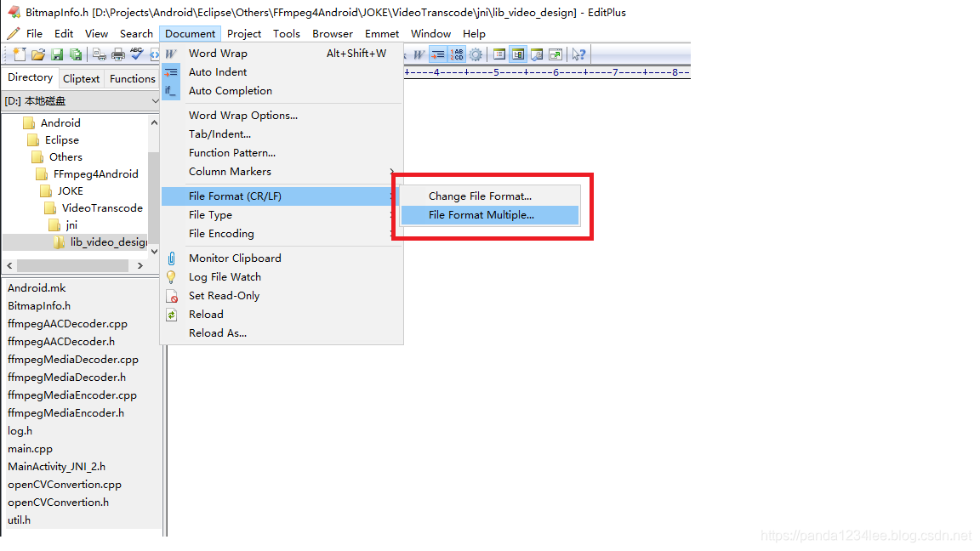
Task: Close the open Document menu
Action: click(190, 34)
